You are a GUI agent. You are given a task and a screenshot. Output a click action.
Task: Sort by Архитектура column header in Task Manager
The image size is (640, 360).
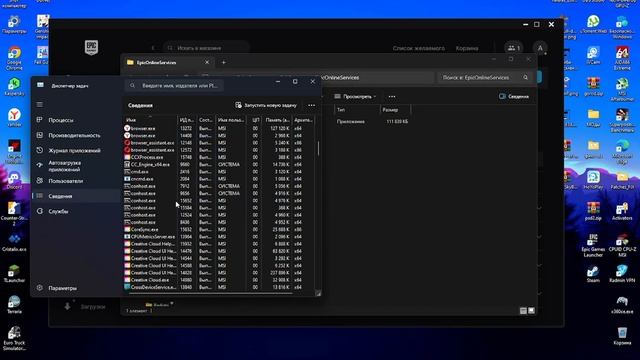pos(303,120)
